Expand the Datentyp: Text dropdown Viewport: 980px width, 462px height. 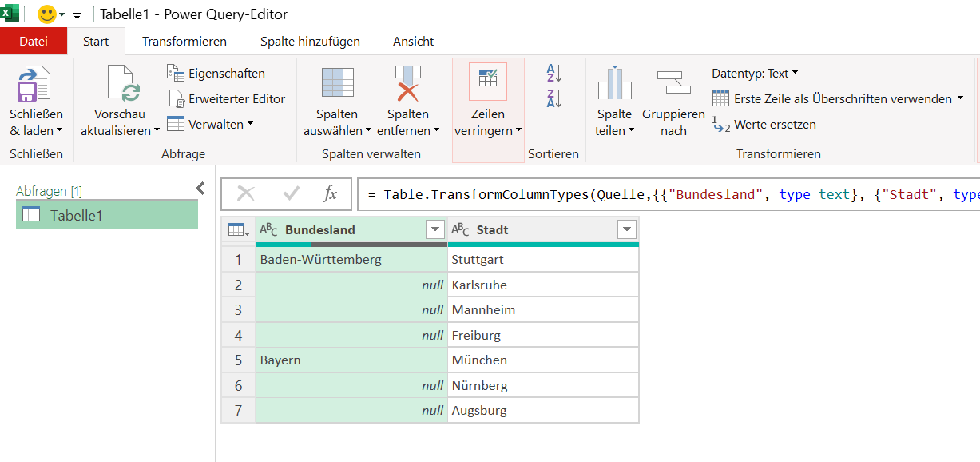(x=755, y=74)
